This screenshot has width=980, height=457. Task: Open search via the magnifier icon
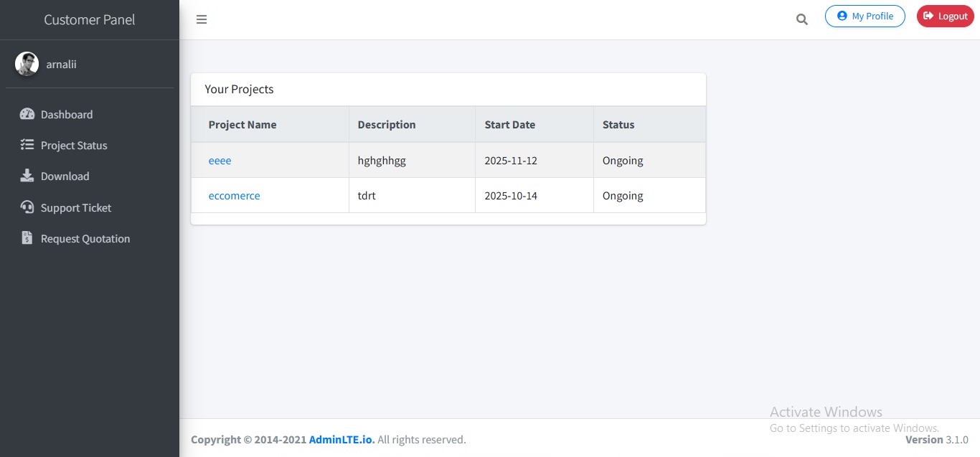tap(801, 19)
